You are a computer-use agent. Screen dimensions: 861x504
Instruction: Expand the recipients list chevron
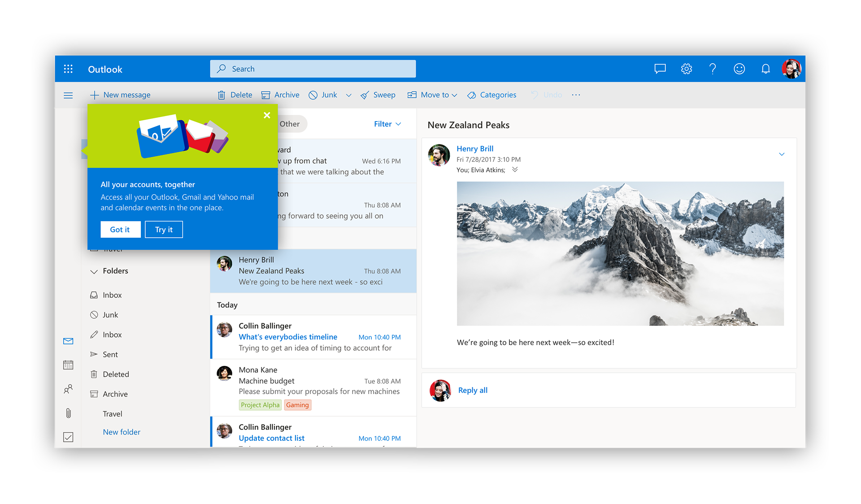[x=515, y=169]
